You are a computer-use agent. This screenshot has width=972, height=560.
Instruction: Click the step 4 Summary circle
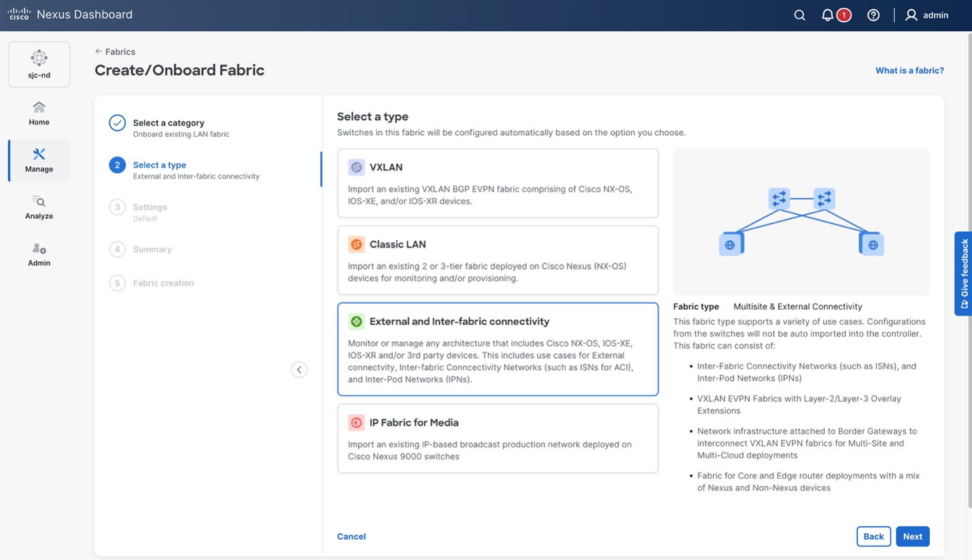point(117,249)
